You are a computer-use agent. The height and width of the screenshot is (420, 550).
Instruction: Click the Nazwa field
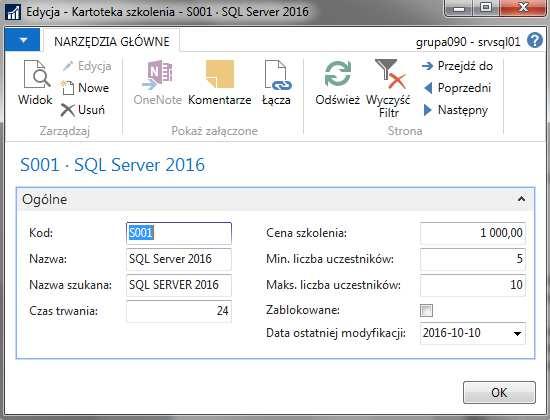point(179,259)
